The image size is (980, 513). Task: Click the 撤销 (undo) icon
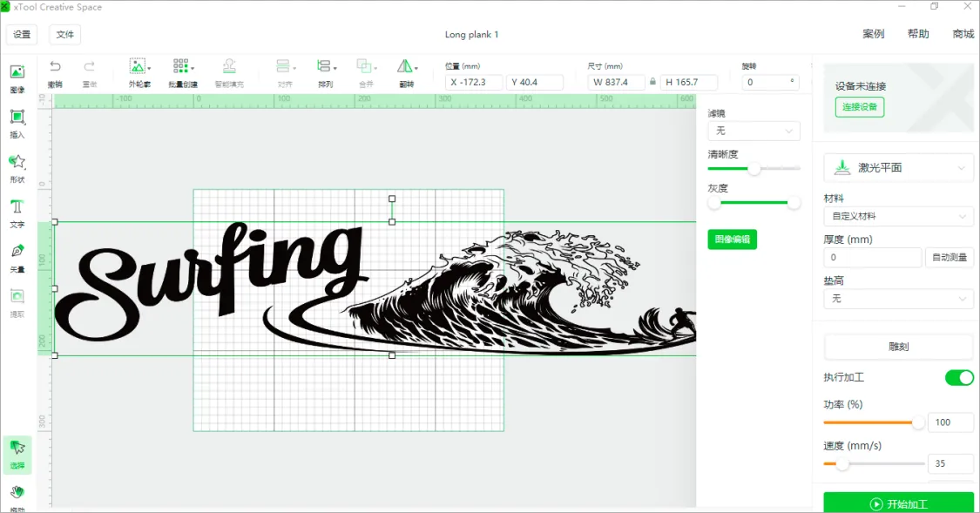click(55, 66)
